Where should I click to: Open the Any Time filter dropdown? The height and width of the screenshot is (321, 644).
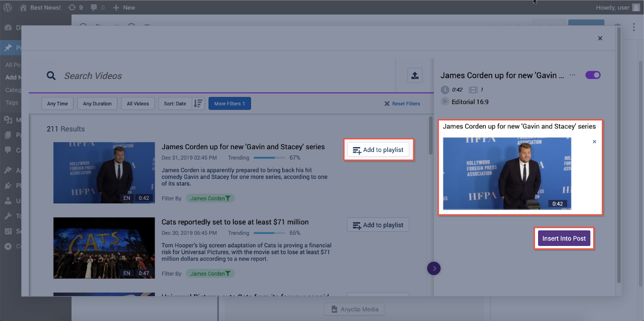coord(57,103)
